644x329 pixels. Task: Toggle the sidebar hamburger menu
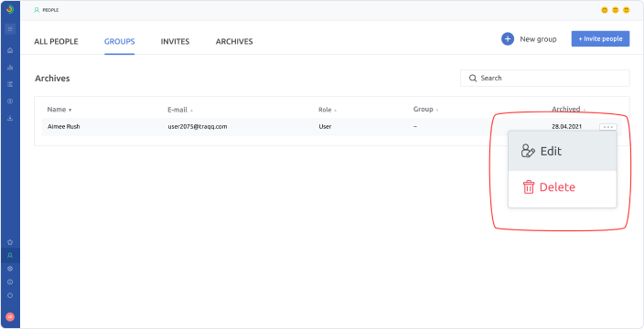[x=10, y=29]
